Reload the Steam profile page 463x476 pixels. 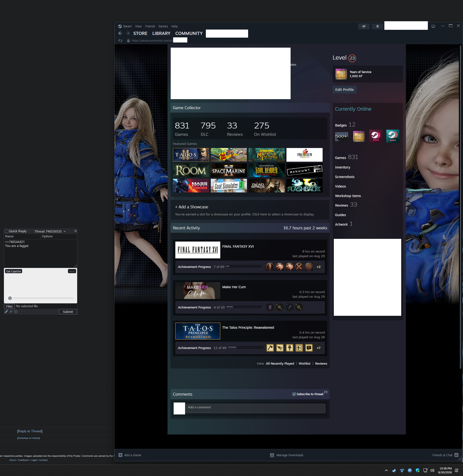[x=120, y=41]
